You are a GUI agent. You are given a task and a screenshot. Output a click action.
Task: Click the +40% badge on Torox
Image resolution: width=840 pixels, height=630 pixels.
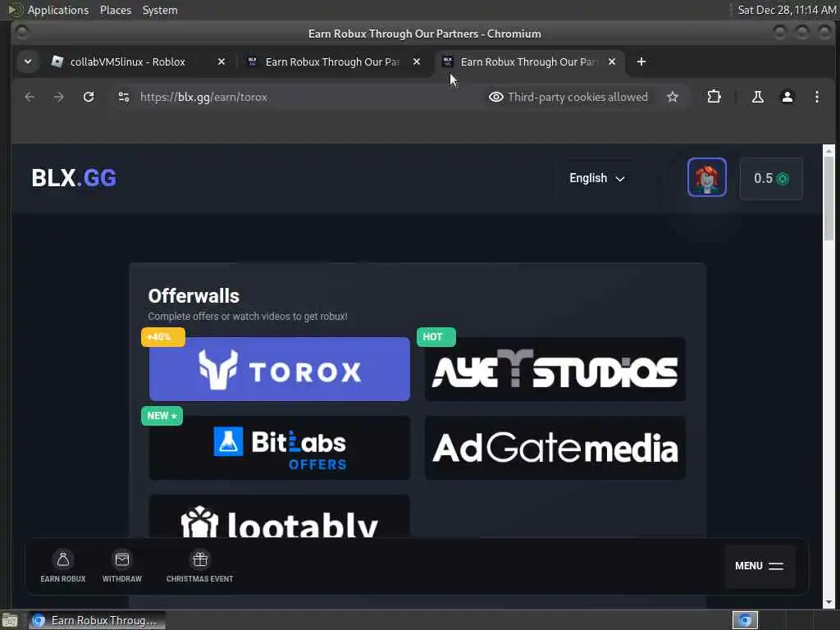tap(163, 337)
